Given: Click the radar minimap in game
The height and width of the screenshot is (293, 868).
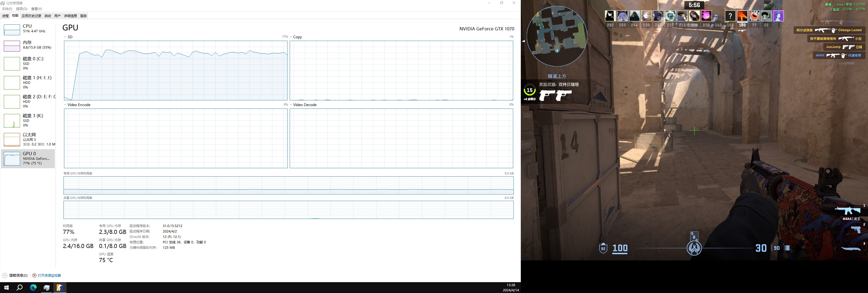Looking at the screenshot, I should [x=557, y=36].
